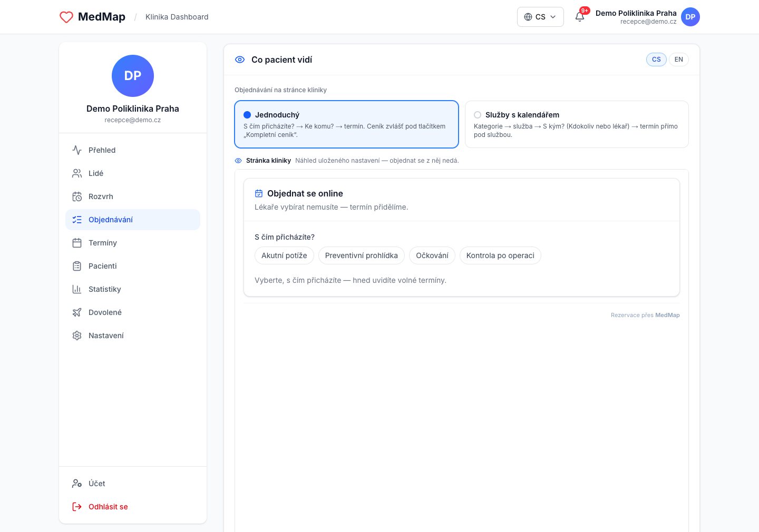759x532 pixels.
Task: Choose Preventivní prohlídka chip
Action: [x=362, y=255]
